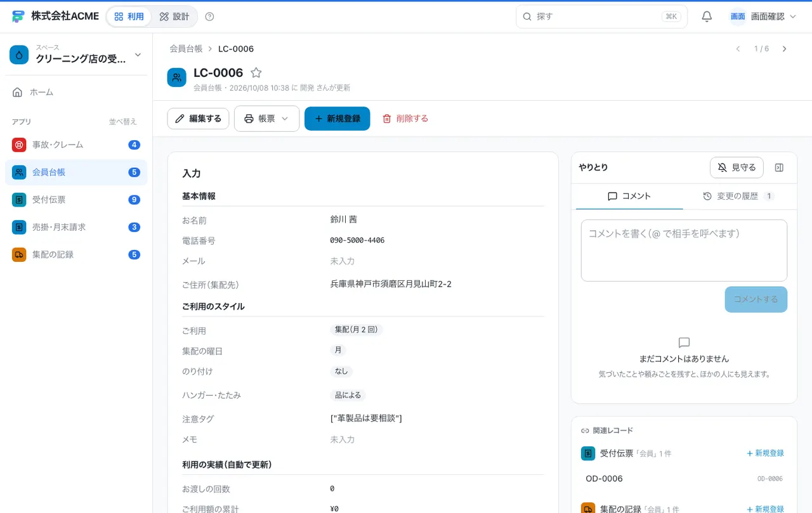Viewport: 812px width, 513px height.
Task: Click the 画面 badge icon
Action: coord(738,16)
